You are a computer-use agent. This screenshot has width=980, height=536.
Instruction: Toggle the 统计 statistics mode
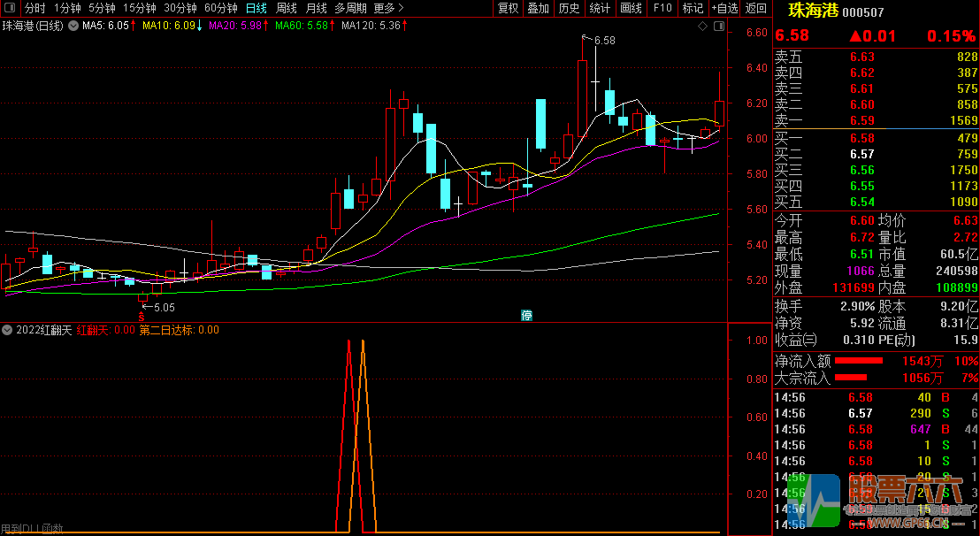click(x=600, y=8)
